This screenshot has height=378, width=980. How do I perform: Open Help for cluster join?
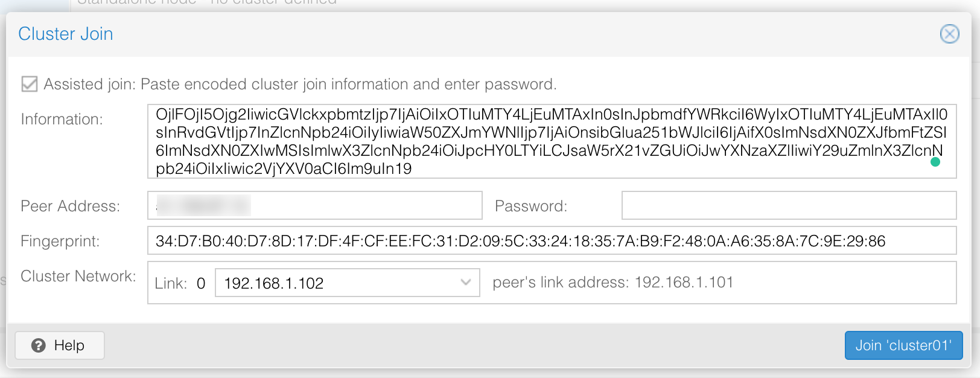60,345
